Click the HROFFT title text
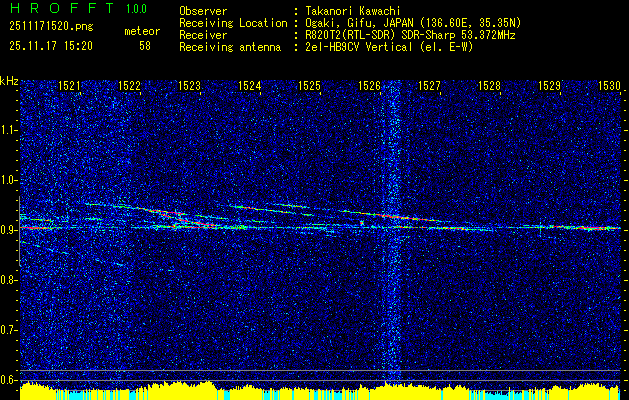629x400 pixels. 62,8
